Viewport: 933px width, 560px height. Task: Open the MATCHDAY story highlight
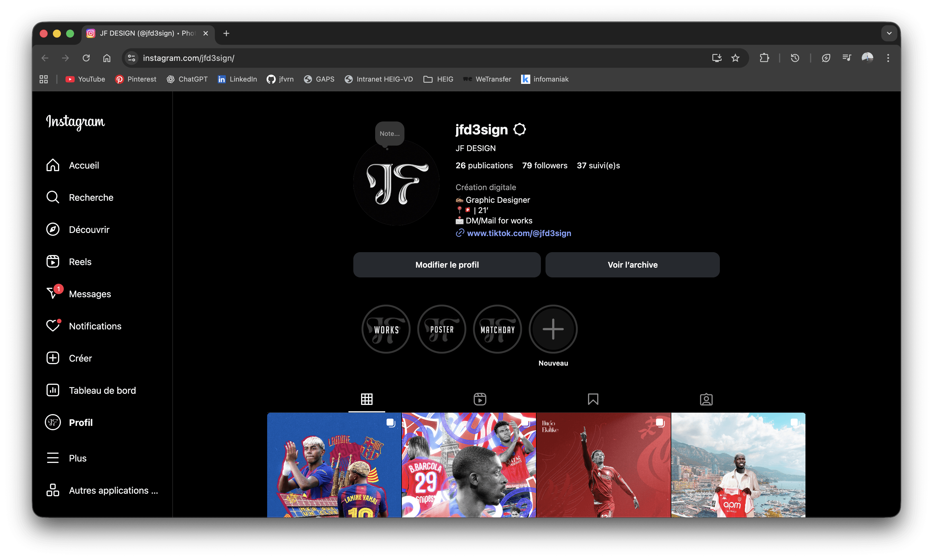pos(498,329)
